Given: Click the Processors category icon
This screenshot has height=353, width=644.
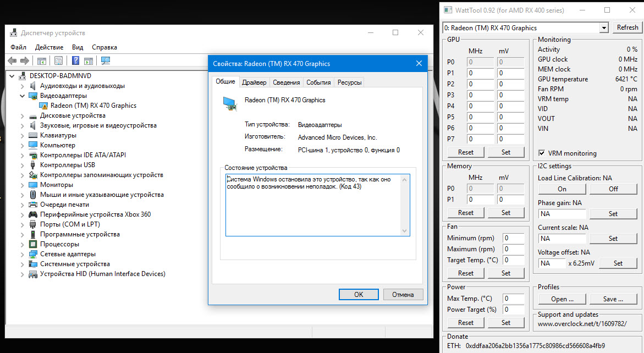Looking at the screenshot, I should tap(33, 244).
